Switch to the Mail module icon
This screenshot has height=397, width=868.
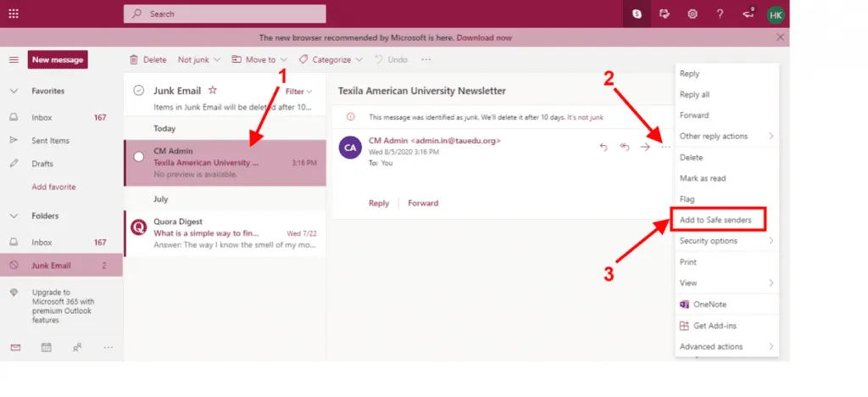[x=15, y=347]
